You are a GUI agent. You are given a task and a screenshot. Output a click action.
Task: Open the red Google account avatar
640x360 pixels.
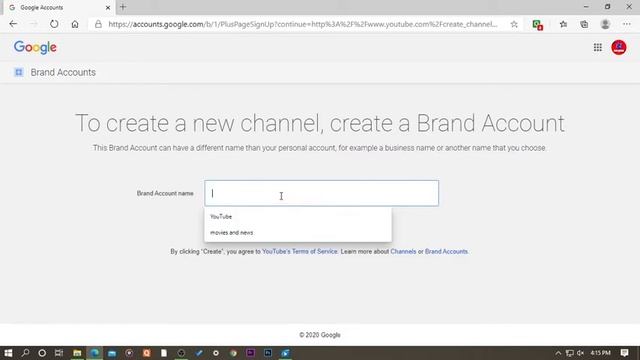tap(619, 47)
